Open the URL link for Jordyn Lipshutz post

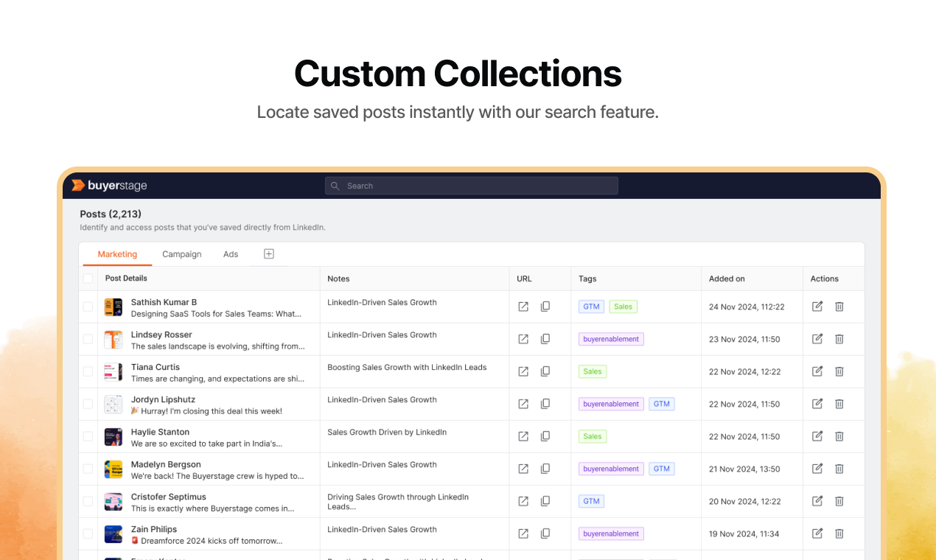[523, 404]
